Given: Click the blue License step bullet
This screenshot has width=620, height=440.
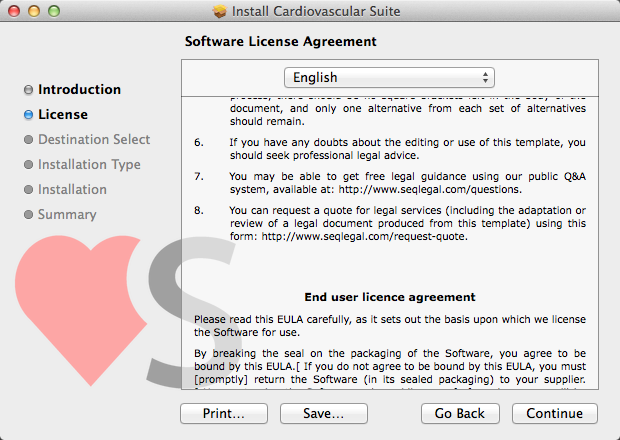Looking at the screenshot, I should click(28, 115).
